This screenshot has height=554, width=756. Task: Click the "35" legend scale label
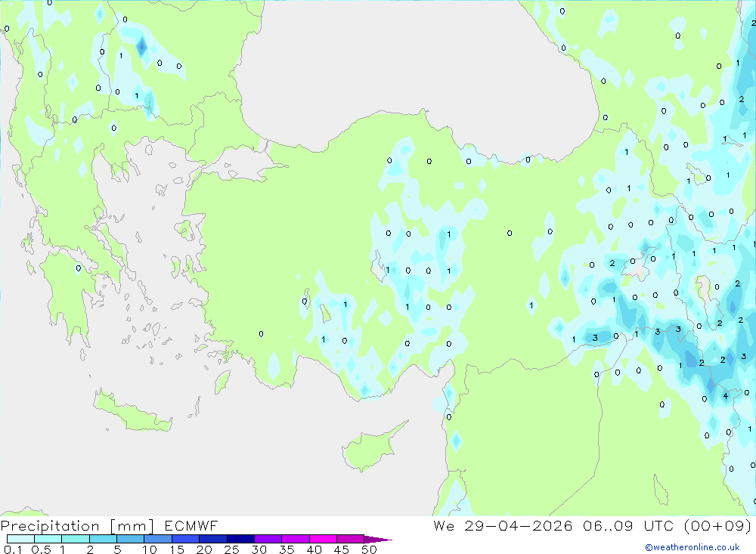point(287,549)
